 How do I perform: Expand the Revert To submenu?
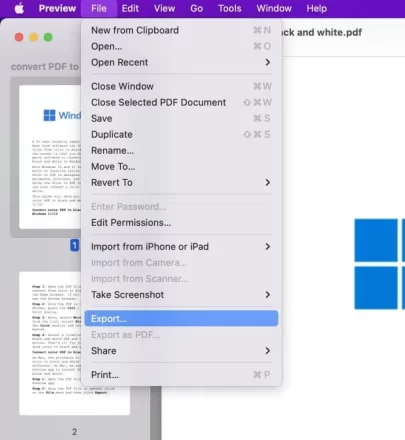pos(181,182)
